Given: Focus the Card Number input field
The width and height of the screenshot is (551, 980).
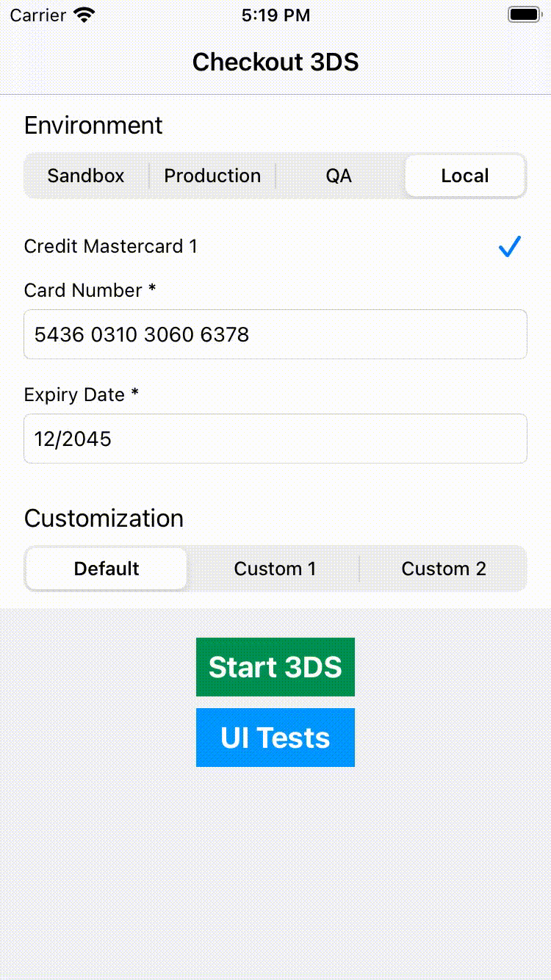Looking at the screenshot, I should 275,334.
